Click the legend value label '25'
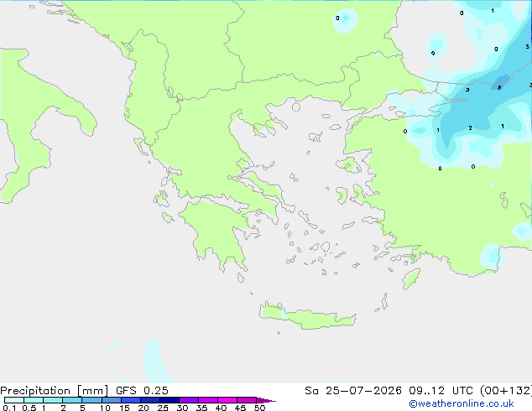The width and height of the screenshot is (532, 411). pyautogui.click(x=163, y=408)
